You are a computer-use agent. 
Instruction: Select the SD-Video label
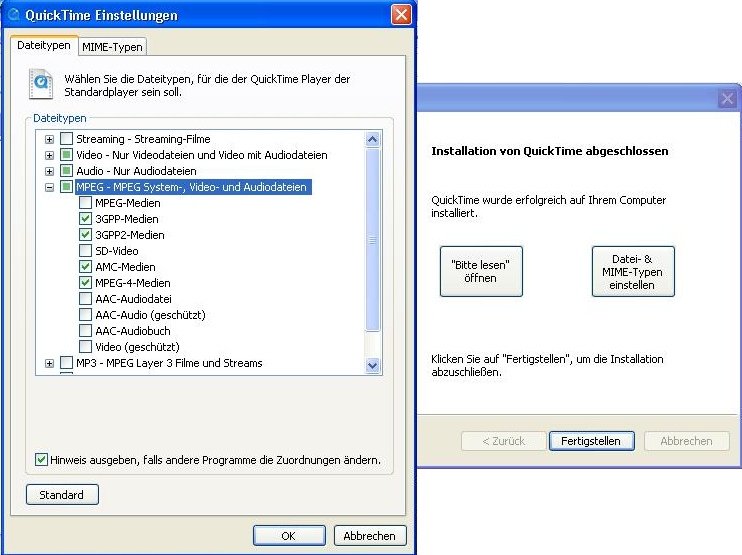point(116,251)
